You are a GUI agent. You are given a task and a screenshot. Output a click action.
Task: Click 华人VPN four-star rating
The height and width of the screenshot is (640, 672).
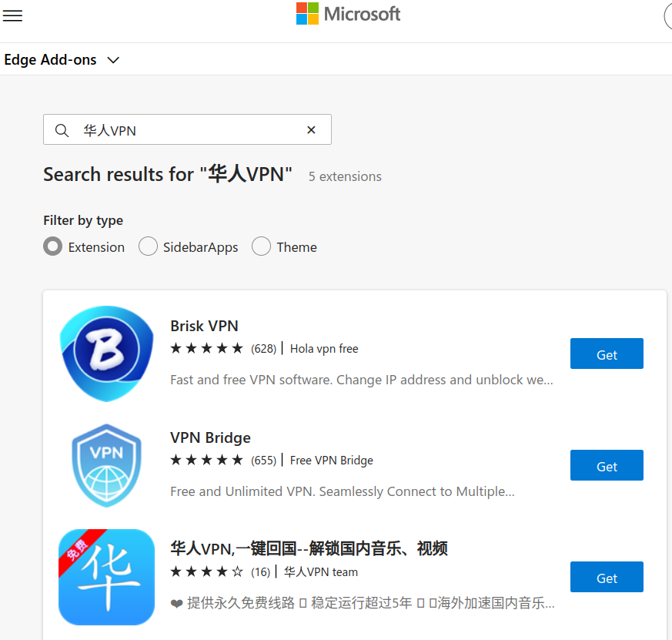tap(206, 571)
